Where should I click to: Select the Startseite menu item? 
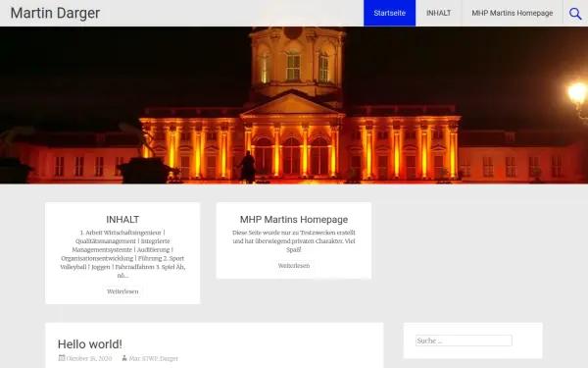pyautogui.click(x=390, y=13)
